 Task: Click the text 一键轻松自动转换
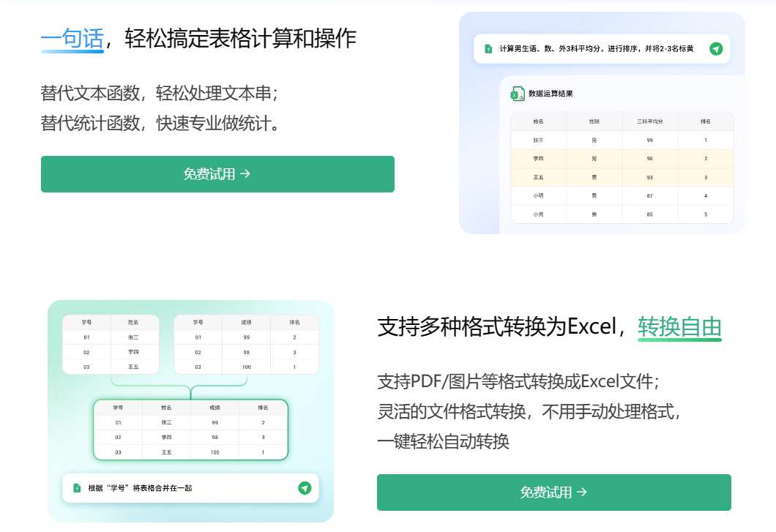(444, 441)
